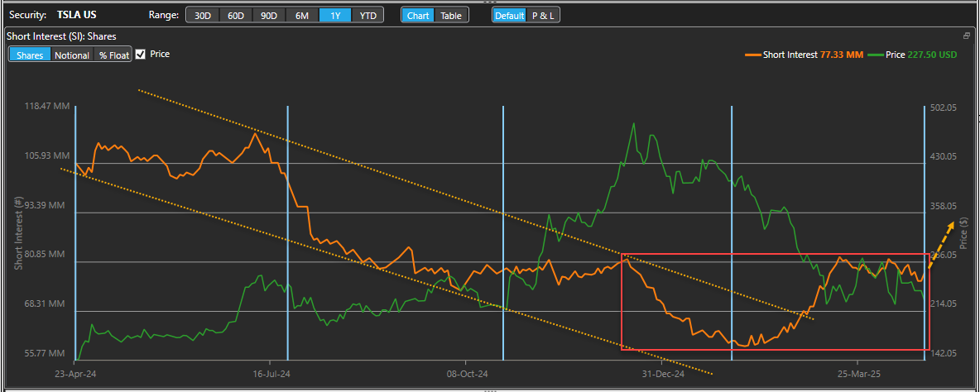Click the panel pop-out icon
Image resolution: width=980 pixels, height=392 pixels.
tap(967, 36)
